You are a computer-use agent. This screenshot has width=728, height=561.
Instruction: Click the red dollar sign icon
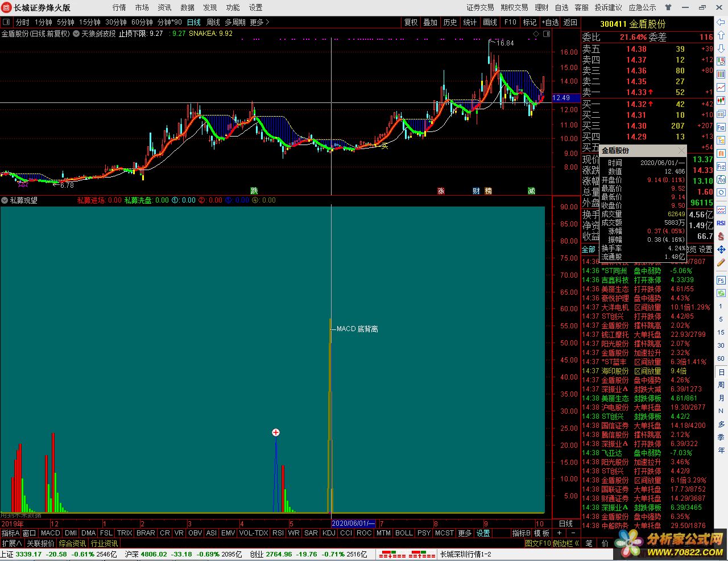pyautogui.click(x=721, y=236)
